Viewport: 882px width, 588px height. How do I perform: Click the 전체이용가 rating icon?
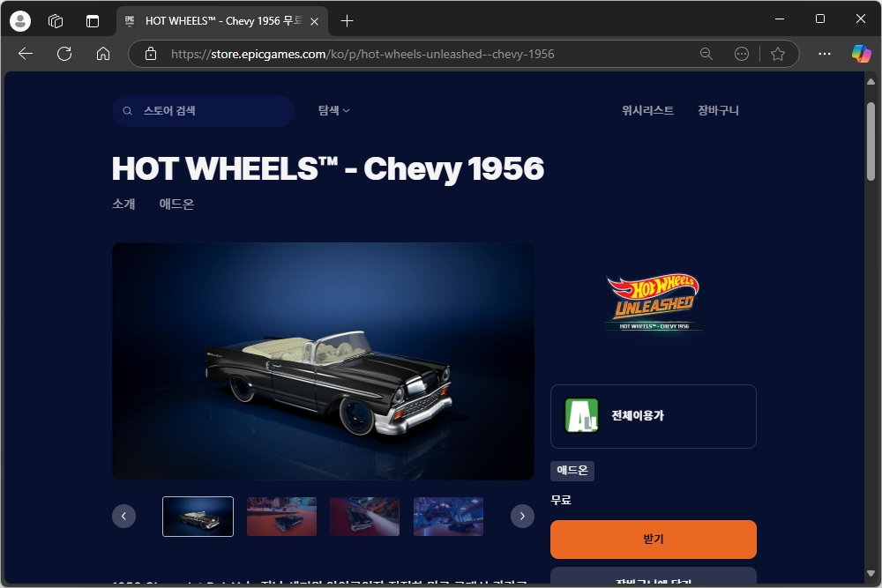coord(581,415)
